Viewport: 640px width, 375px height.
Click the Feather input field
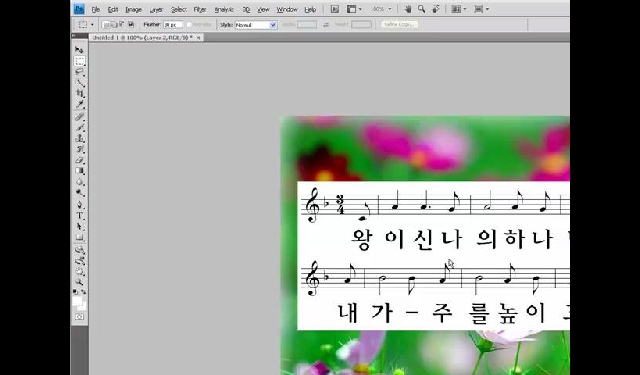coord(173,25)
